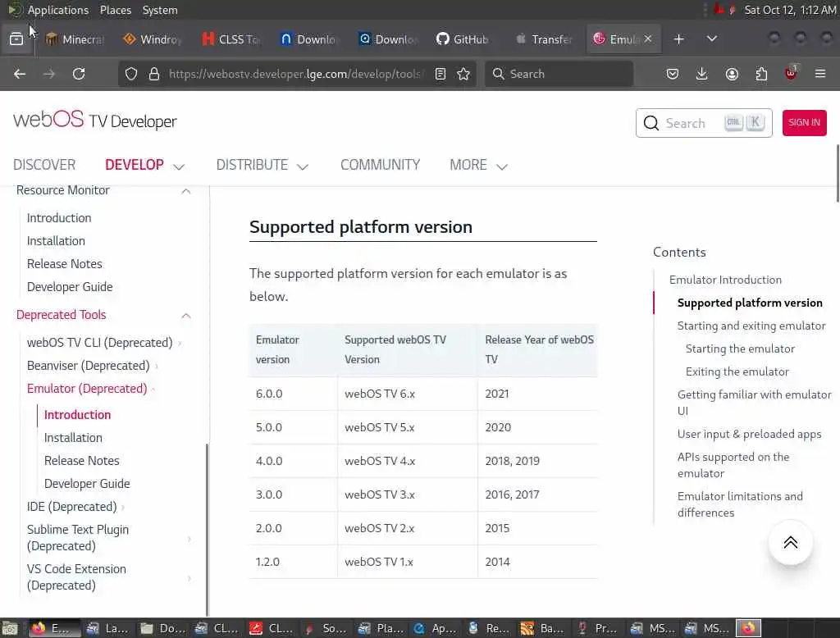Open the list all tabs dropdown

(x=711, y=39)
